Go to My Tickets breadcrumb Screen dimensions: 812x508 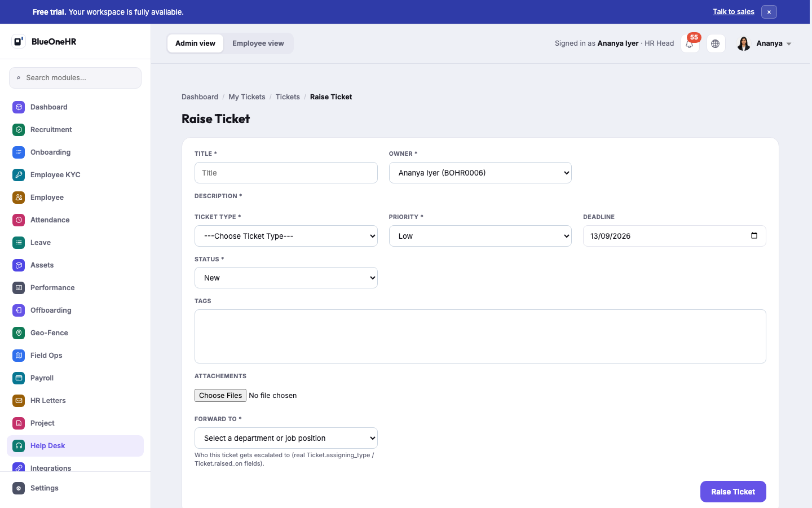click(246, 97)
